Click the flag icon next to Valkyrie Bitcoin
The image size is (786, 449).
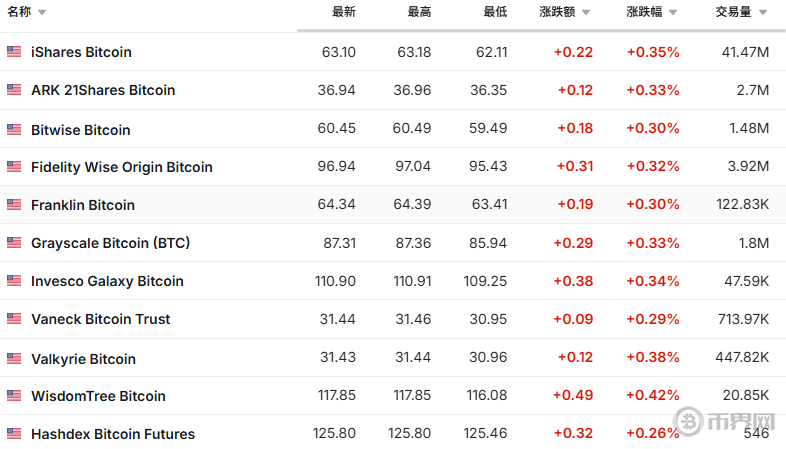(14, 358)
